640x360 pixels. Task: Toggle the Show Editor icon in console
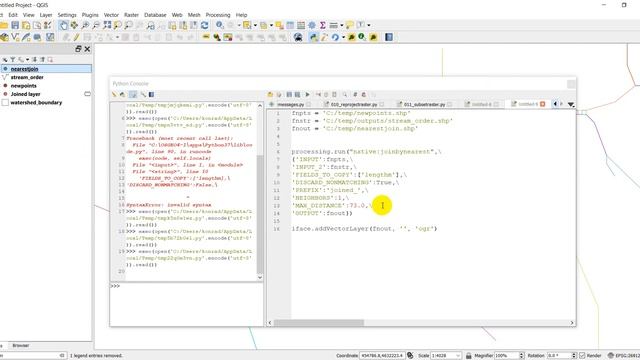coord(133,95)
